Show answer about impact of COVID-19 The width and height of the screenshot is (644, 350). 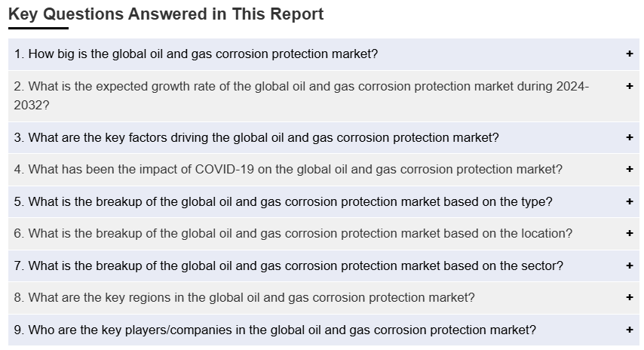point(288,170)
